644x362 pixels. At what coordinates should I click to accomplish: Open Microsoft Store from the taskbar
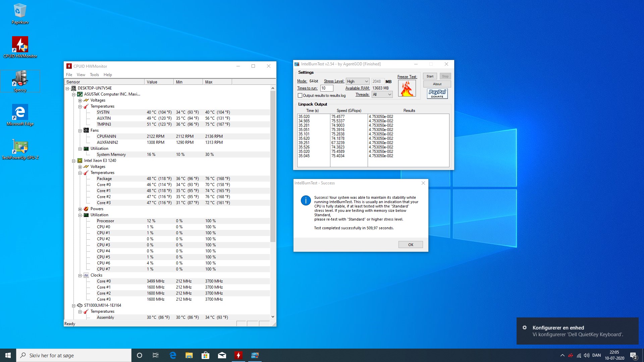[x=205, y=355]
